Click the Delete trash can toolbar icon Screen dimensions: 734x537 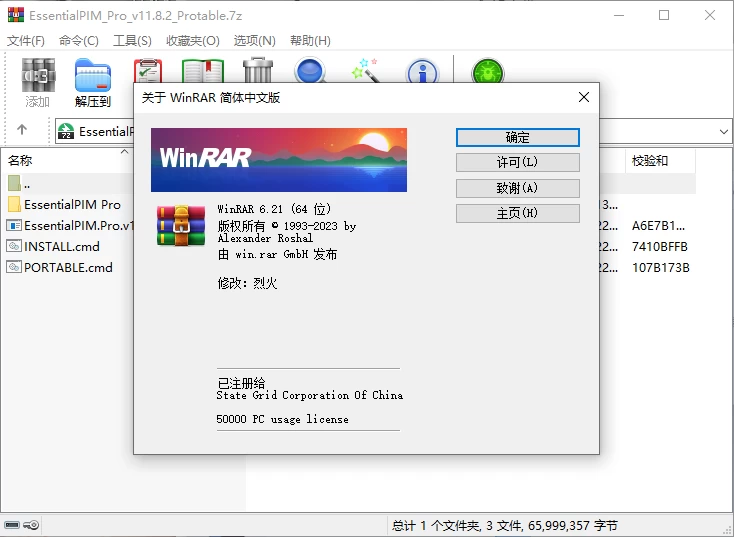(x=258, y=70)
